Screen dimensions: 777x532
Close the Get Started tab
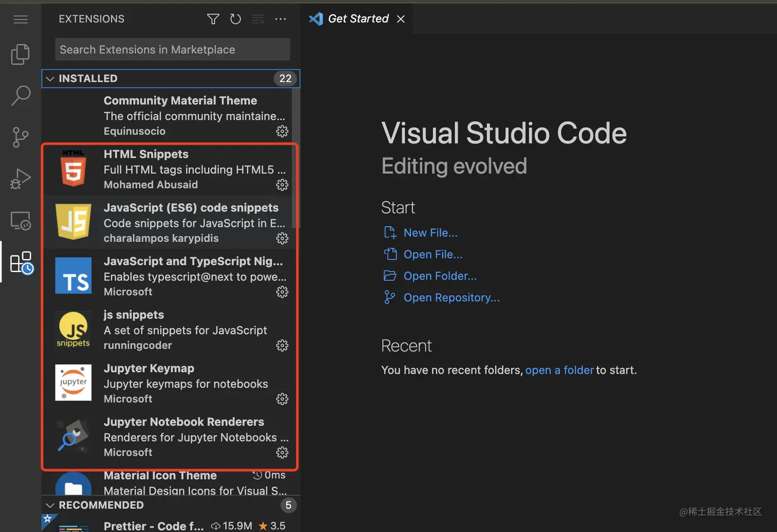point(401,19)
